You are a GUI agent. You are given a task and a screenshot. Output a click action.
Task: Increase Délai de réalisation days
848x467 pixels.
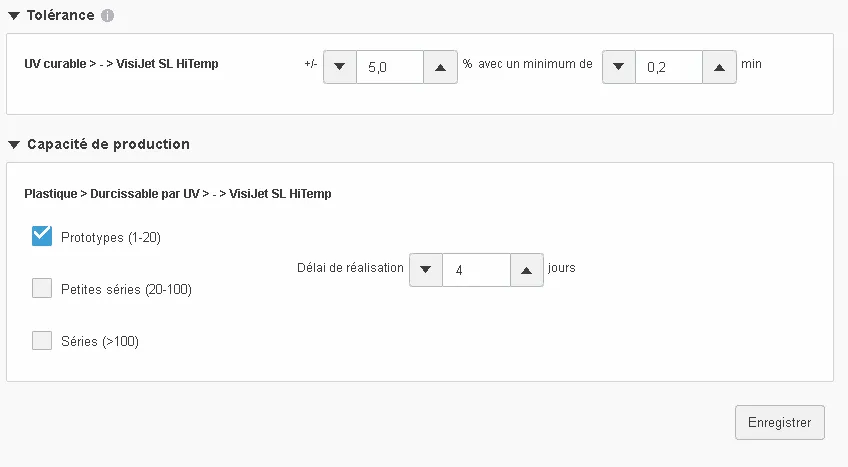coord(527,269)
